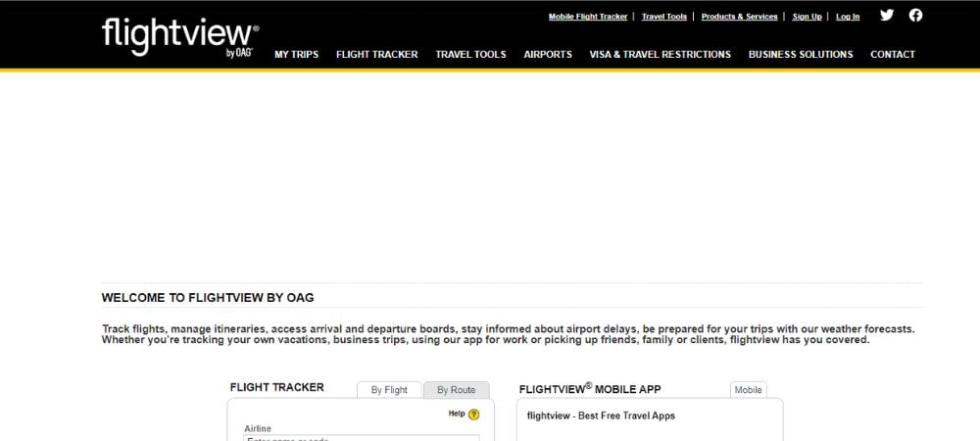Open the Flightview Facebook page icon
980x441 pixels.
coord(915,16)
